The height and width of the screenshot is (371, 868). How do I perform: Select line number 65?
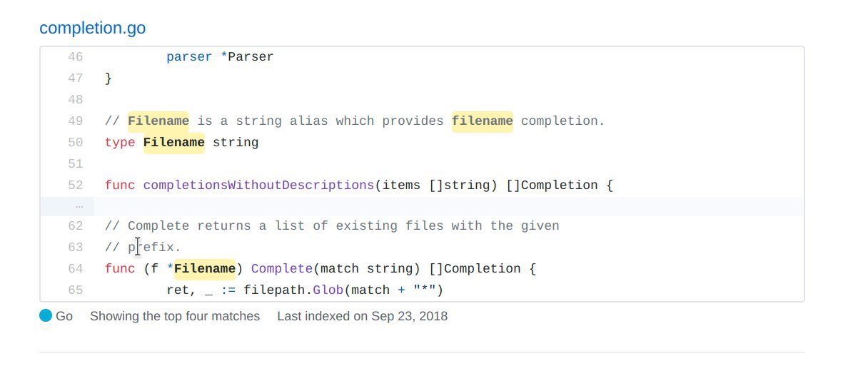(x=75, y=290)
